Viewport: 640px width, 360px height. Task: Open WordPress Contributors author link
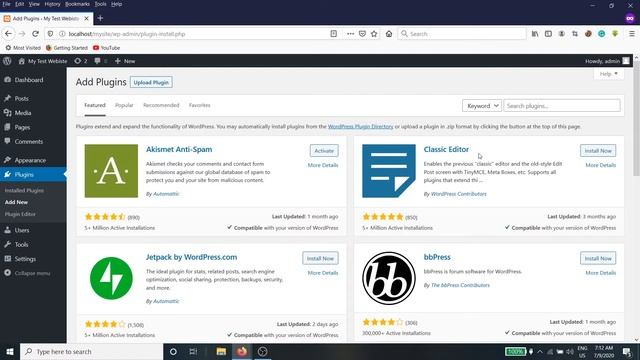pos(459,194)
